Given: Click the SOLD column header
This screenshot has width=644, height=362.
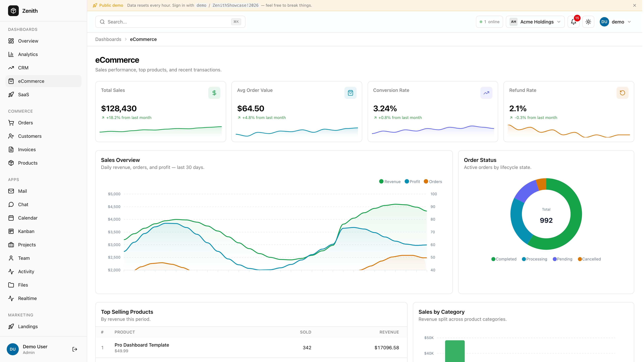Looking at the screenshot, I should tap(306, 332).
